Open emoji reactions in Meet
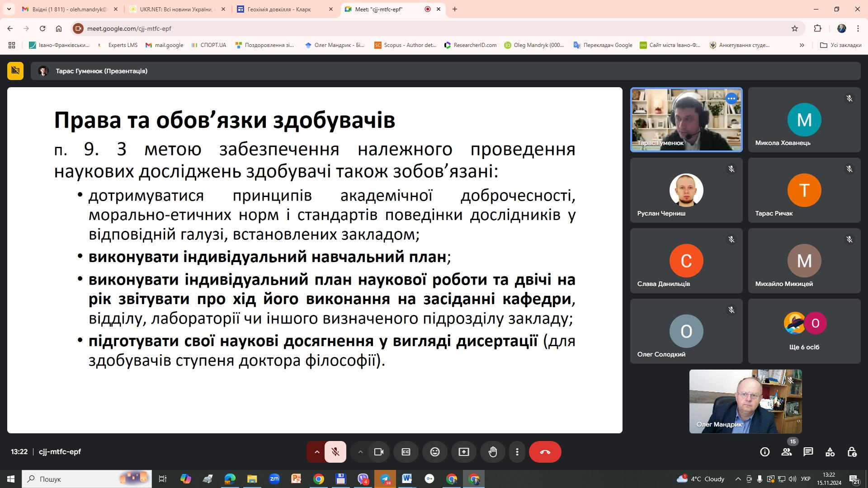 pos(435,451)
